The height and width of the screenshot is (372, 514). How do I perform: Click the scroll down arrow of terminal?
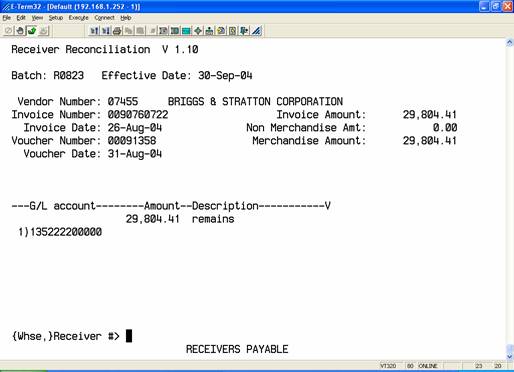coord(509,356)
